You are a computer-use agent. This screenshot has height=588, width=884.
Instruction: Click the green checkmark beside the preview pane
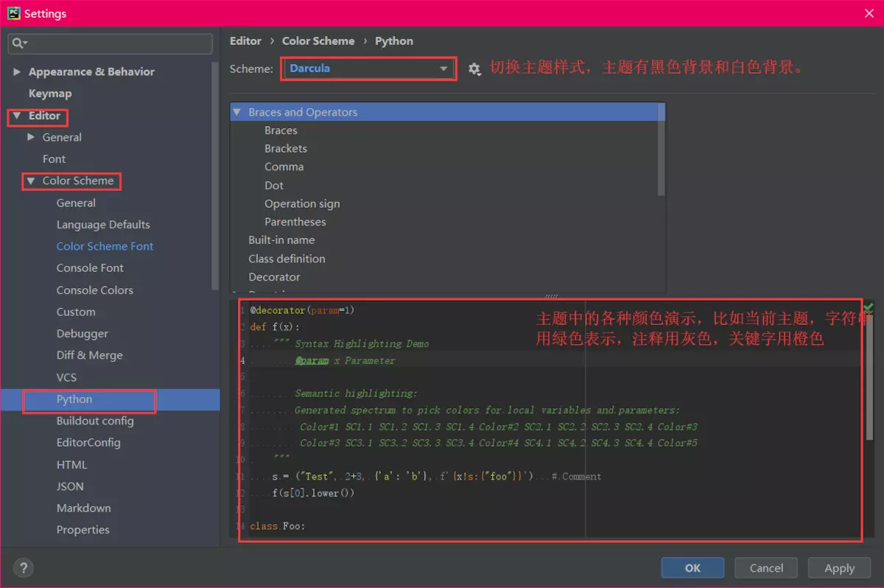[868, 307]
